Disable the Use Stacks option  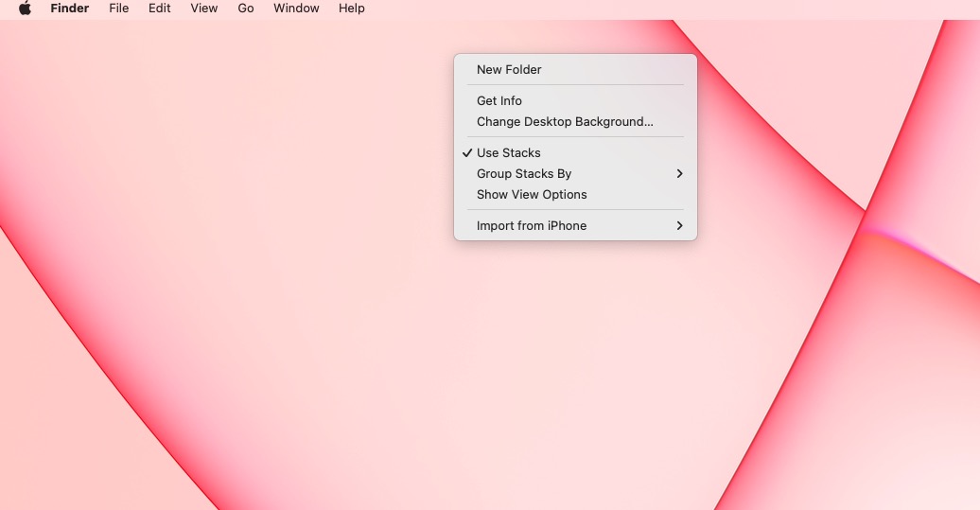pos(509,152)
